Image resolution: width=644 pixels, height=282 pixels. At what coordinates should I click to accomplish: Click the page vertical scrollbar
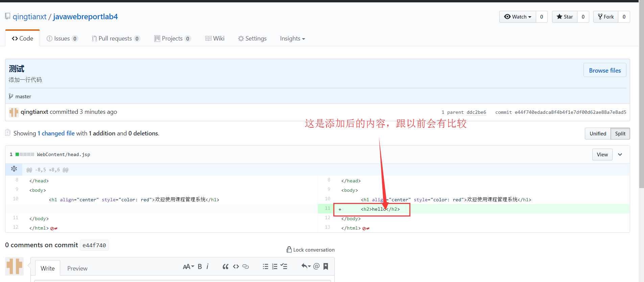(641, 95)
